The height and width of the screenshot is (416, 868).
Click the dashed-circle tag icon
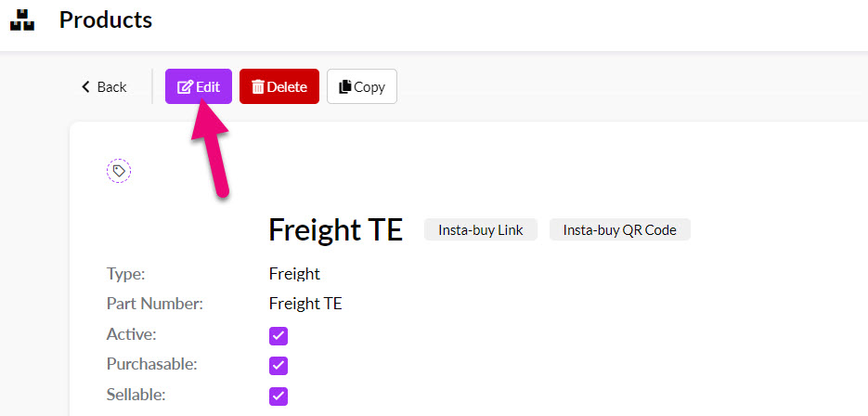(x=119, y=171)
